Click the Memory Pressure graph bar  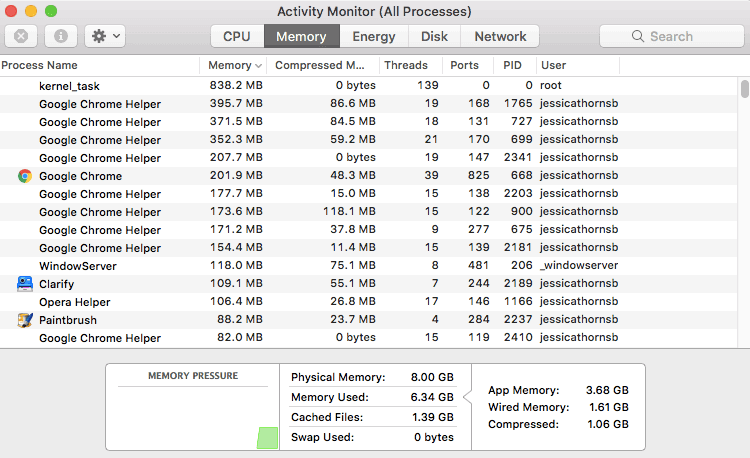click(x=267, y=438)
